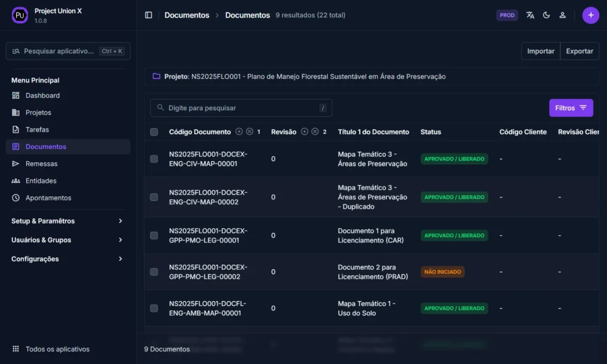Open the Filtros button
607x364 pixels.
point(571,108)
